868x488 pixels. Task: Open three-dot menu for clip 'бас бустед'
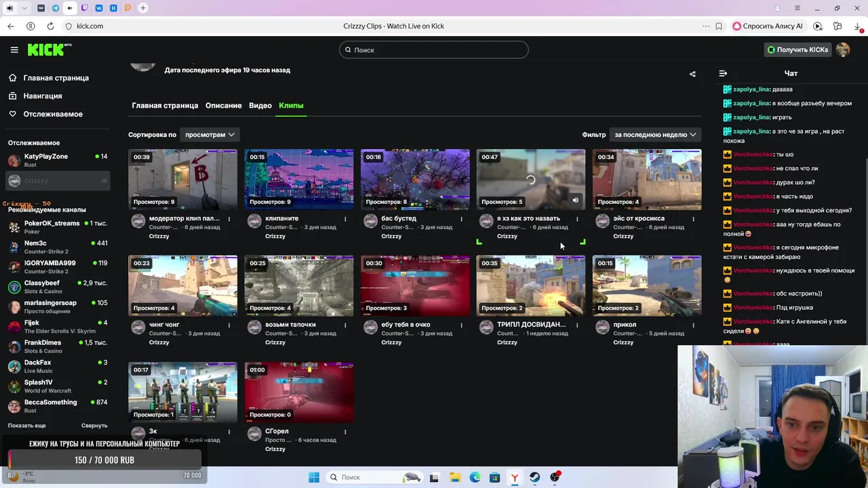pos(461,219)
